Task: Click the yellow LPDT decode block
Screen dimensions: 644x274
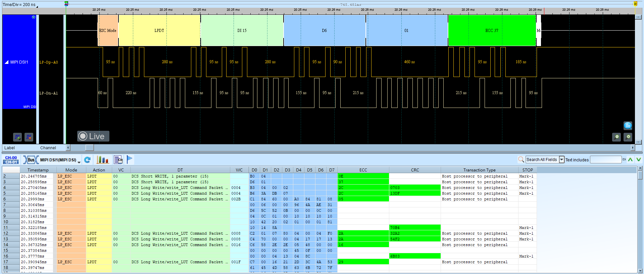Action: (x=159, y=30)
